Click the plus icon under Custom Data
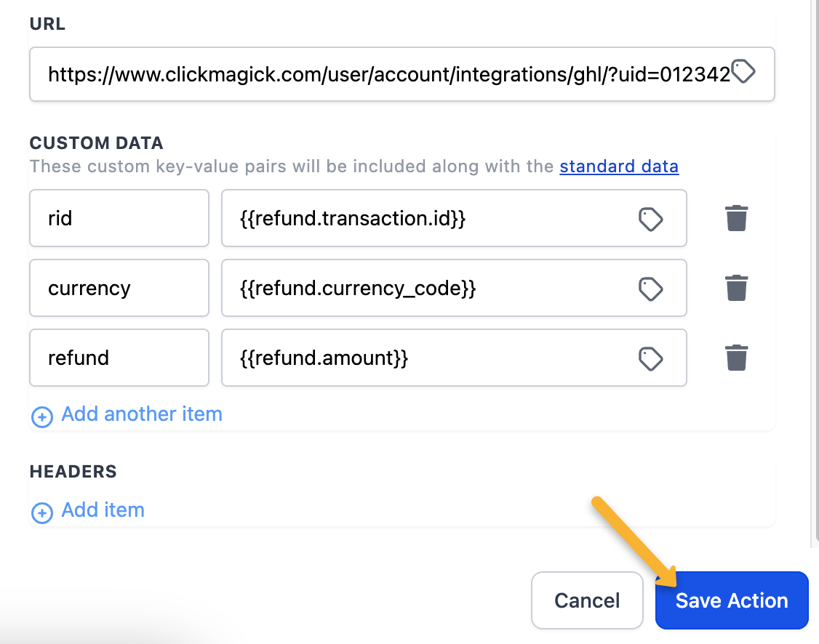Viewport: 819px width, 644px height. pos(42,416)
